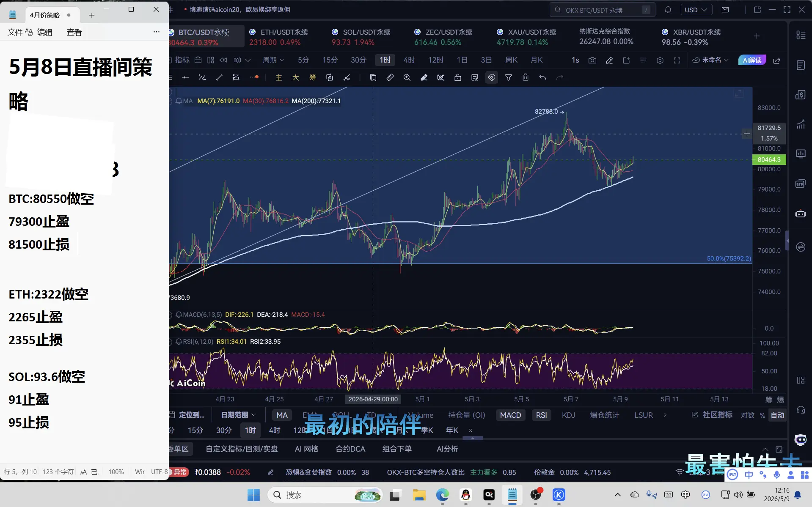Open chart settings hexagon icon
The width and height of the screenshot is (812, 507).
click(660, 60)
